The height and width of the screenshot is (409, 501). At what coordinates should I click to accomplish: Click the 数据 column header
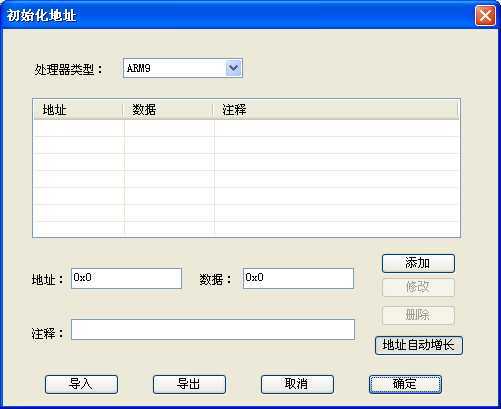pos(168,110)
